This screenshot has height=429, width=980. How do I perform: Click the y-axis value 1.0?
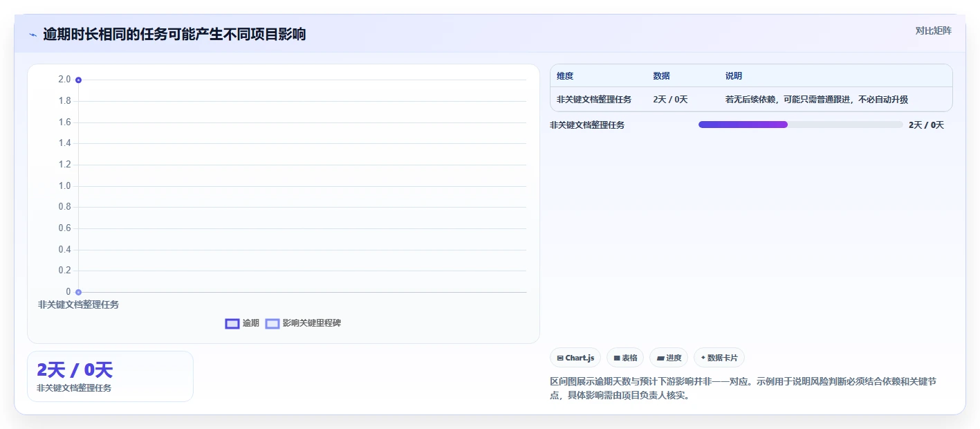coord(64,186)
